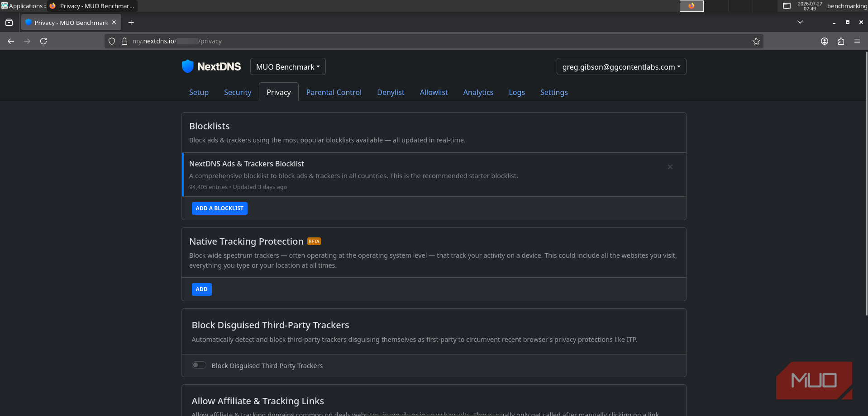
Task: Open the greg.gibson account email dropdown
Action: click(621, 67)
